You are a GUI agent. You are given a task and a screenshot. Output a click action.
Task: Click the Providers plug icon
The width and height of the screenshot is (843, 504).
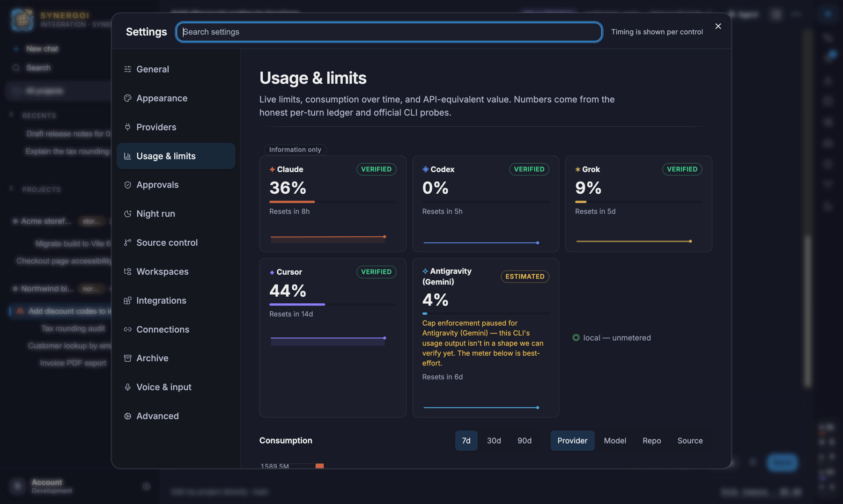pyautogui.click(x=127, y=127)
